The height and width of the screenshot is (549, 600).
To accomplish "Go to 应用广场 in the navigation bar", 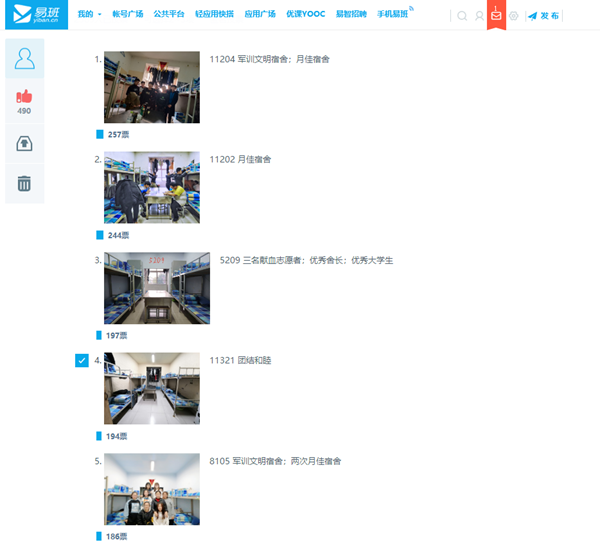I will tap(260, 14).
